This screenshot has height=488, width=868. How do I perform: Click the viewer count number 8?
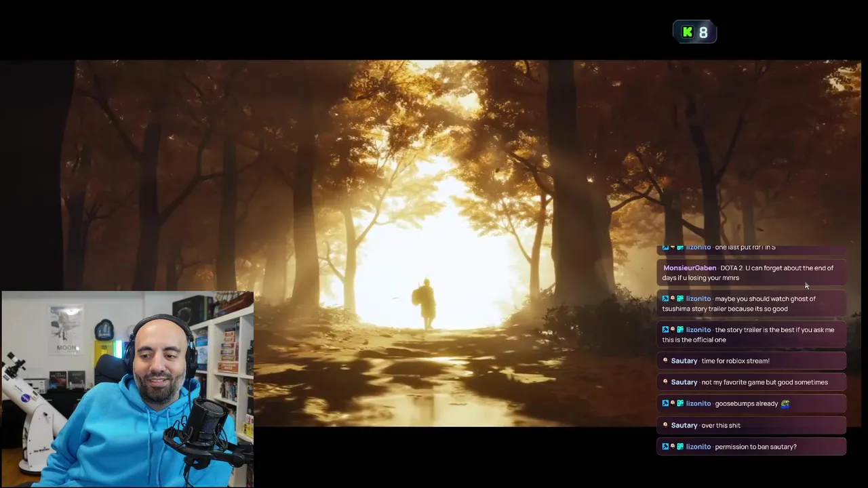(x=703, y=33)
